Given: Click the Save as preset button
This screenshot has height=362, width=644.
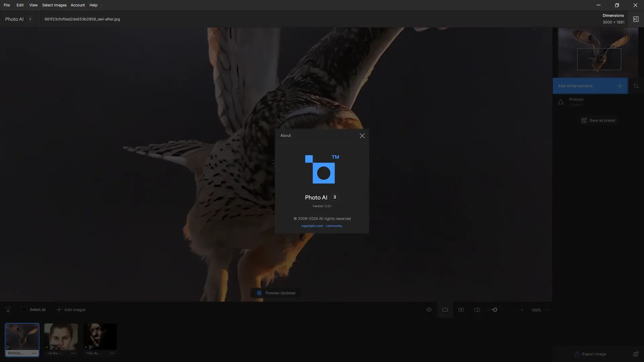Looking at the screenshot, I should pyautogui.click(x=598, y=120).
